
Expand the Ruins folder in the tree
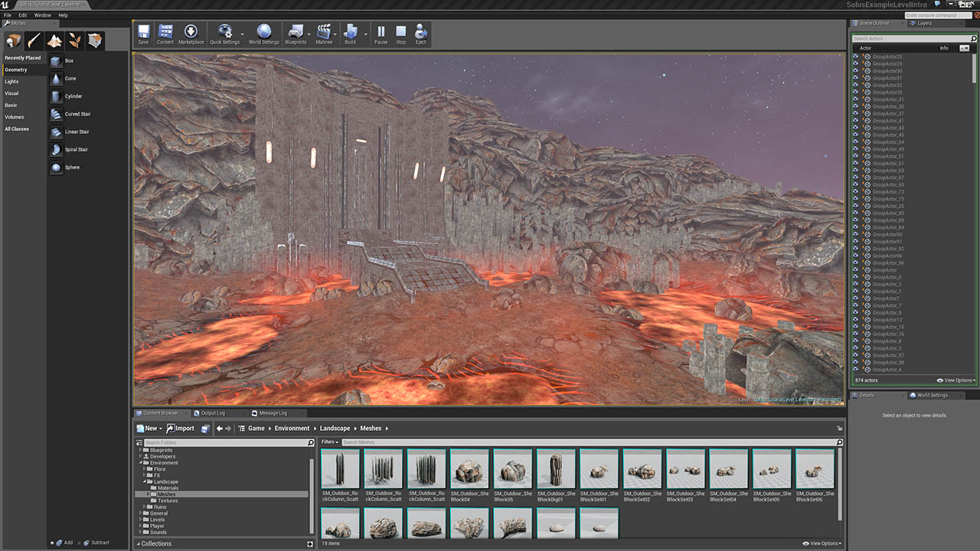(145, 507)
